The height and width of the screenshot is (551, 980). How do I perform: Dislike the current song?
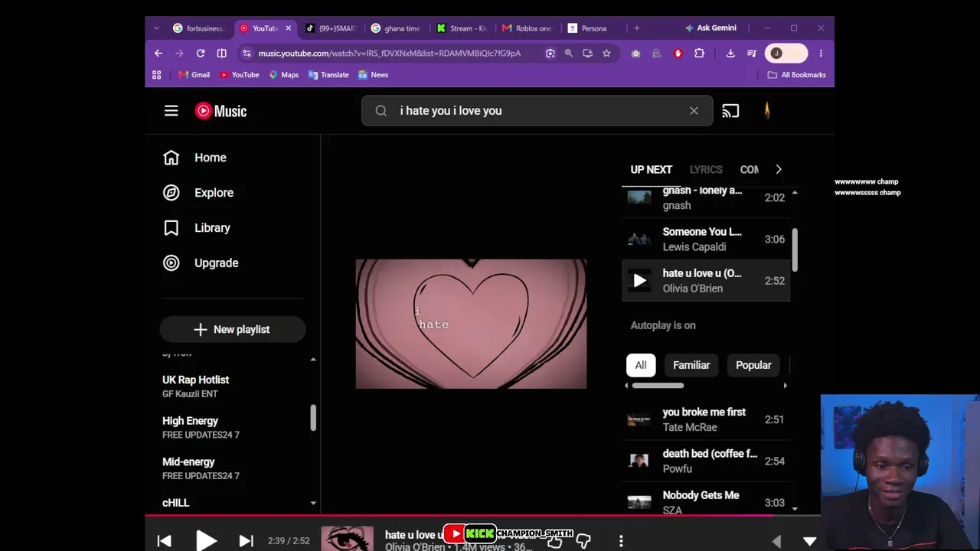pyautogui.click(x=583, y=541)
